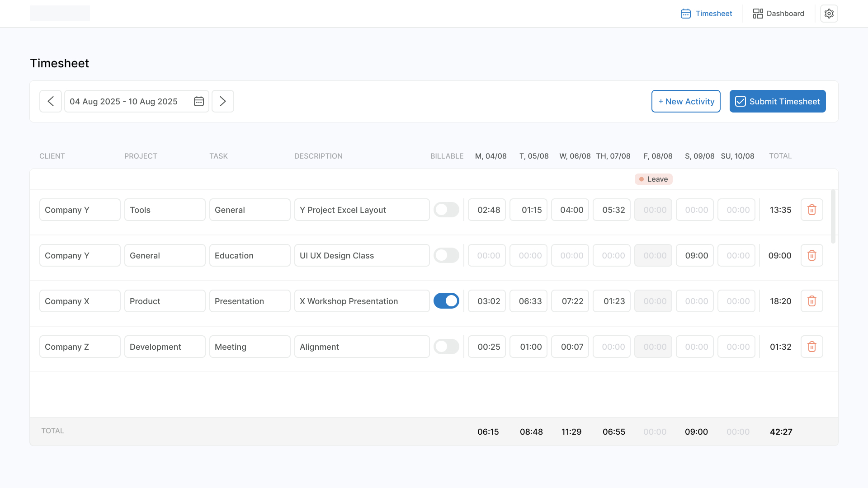
Task: Disable billable for X Workshop Presentation
Action: coord(446,301)
